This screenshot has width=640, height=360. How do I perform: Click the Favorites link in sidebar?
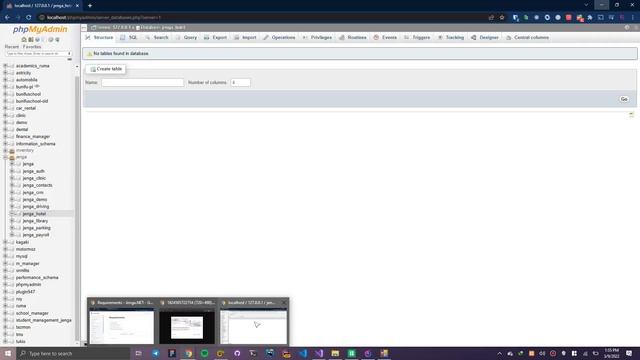(32, 47)
